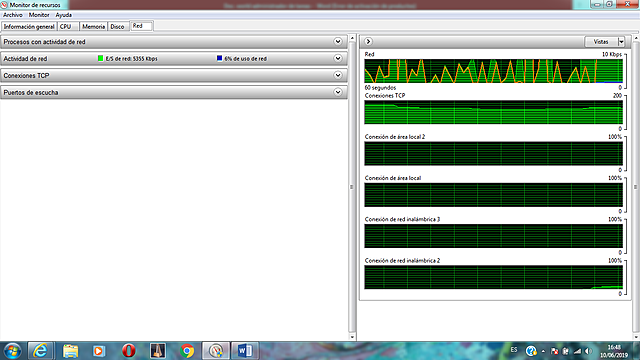Open the Vistas dropdown arrow
Screen dimensions: 640x360
[x=621, y=42]
